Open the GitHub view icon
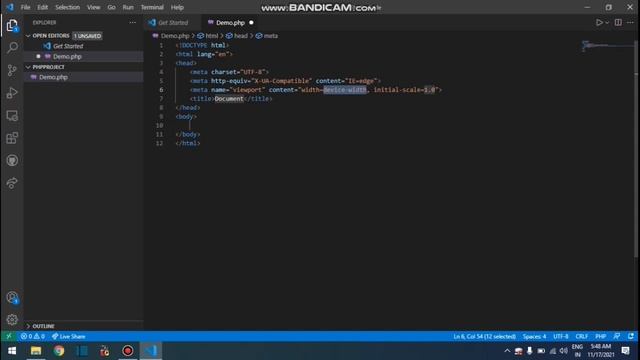Image resolution: width=640 pixels, height=360 pixels. tap(12, 160)
